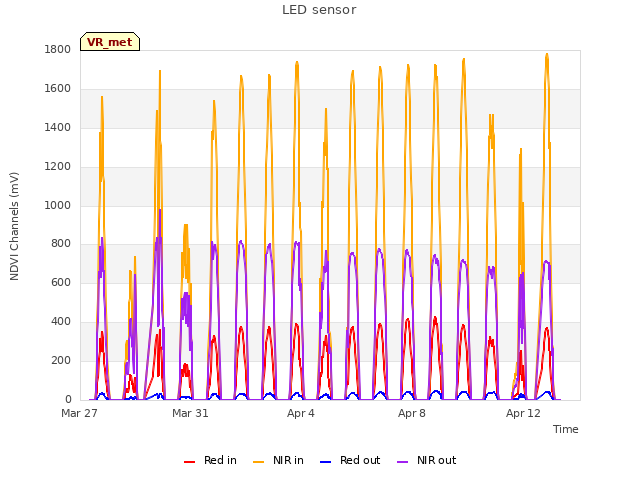
Task: Click the 800 y-axis tick label
Action: point(61,244)
